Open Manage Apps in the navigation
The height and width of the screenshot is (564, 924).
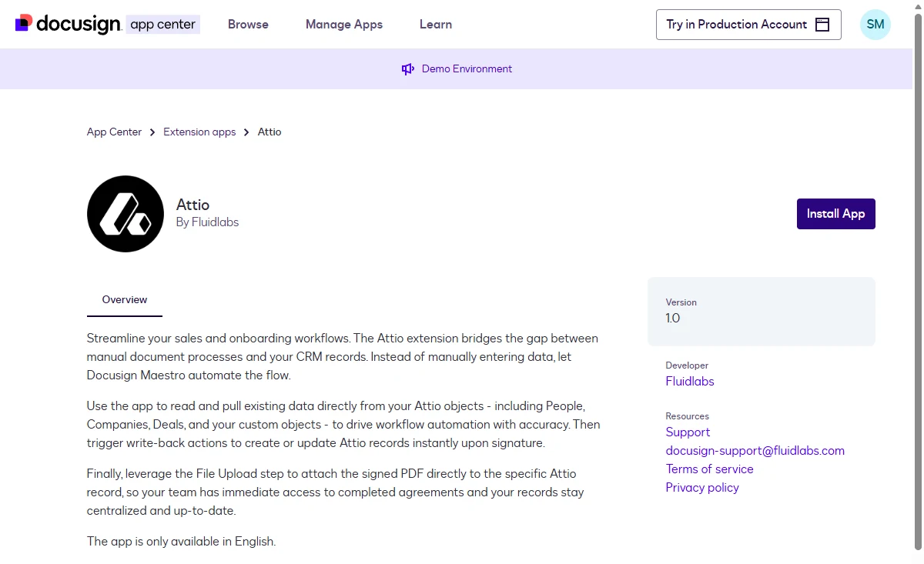coord(344,25)
